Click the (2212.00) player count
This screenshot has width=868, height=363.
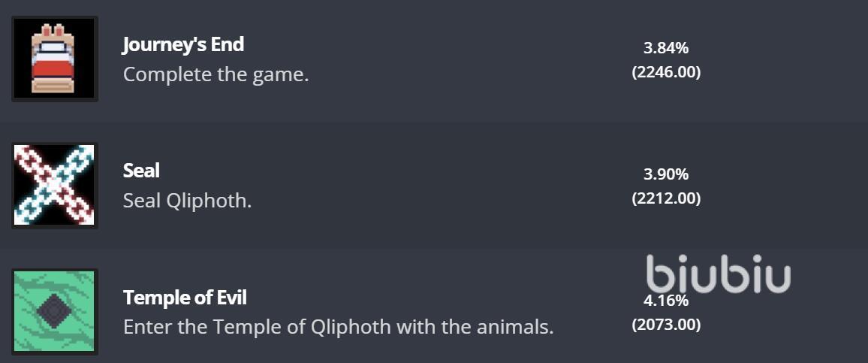(666, 198)
